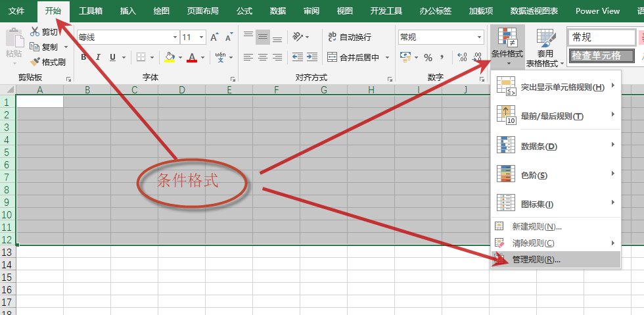Open the number format 常规 combo box
The image size is (644, 315).
click(x=441, y=37)
